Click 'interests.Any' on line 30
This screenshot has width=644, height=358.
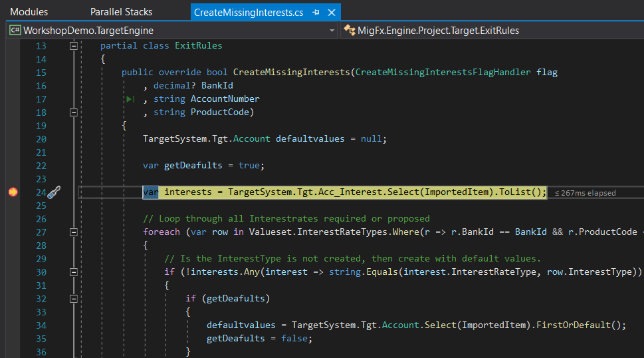tap(225, 272)
